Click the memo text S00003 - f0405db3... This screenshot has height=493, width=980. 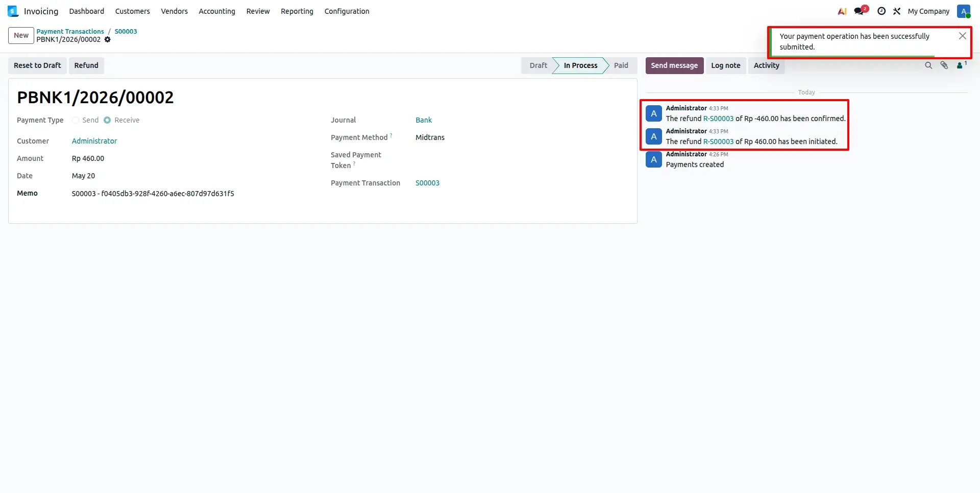coord(153,194)
